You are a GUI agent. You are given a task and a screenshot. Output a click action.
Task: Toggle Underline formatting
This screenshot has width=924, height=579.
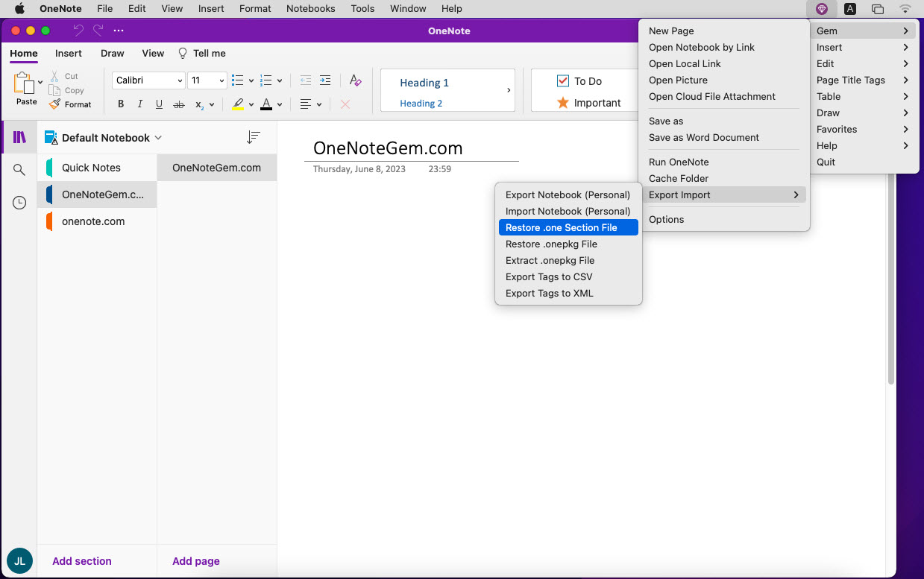click(x=159, y=104)
